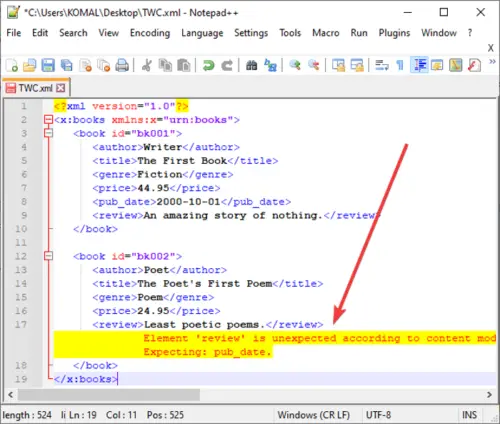
Task: Open the Edit menu
Action: (40, 33)
